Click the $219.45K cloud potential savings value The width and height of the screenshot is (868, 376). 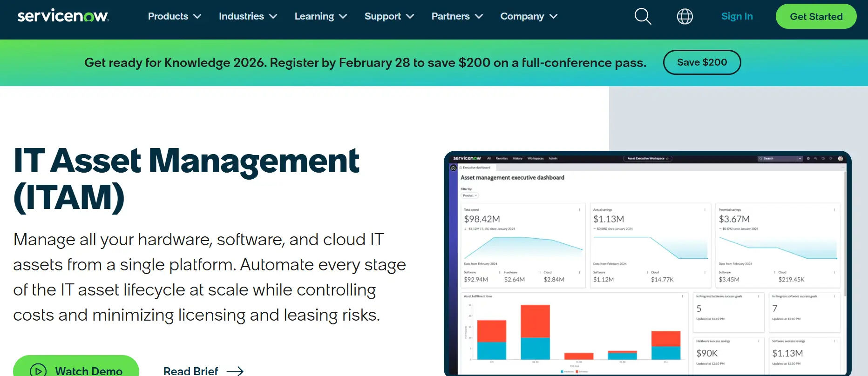[791, 280]
